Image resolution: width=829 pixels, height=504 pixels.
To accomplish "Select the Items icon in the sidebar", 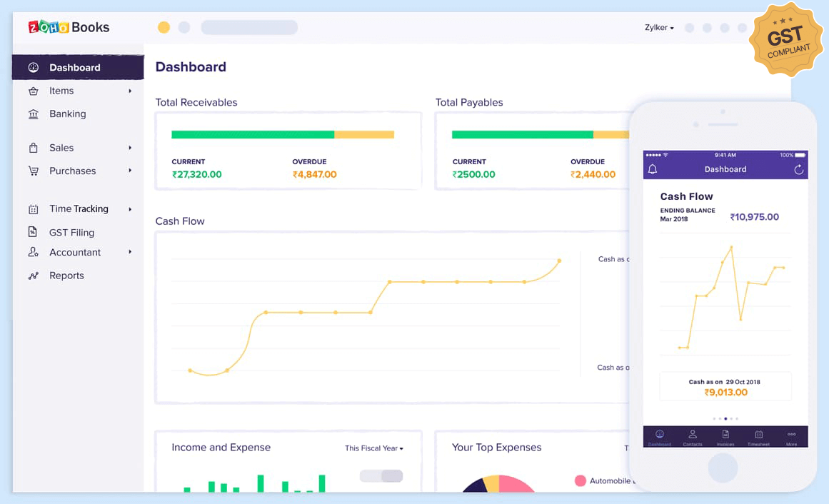I will (34, 91).
